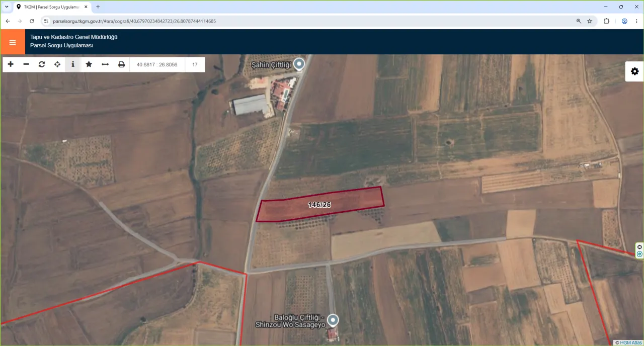Click the zoom level value 17
The image size is (644, 346).
[195, 64]
